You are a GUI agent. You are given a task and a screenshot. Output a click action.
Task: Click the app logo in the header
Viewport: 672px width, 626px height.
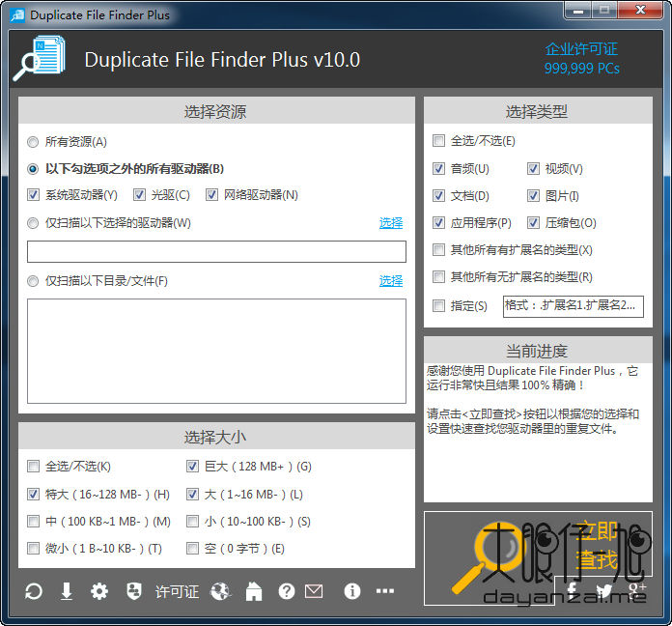(x=40, y=59)
